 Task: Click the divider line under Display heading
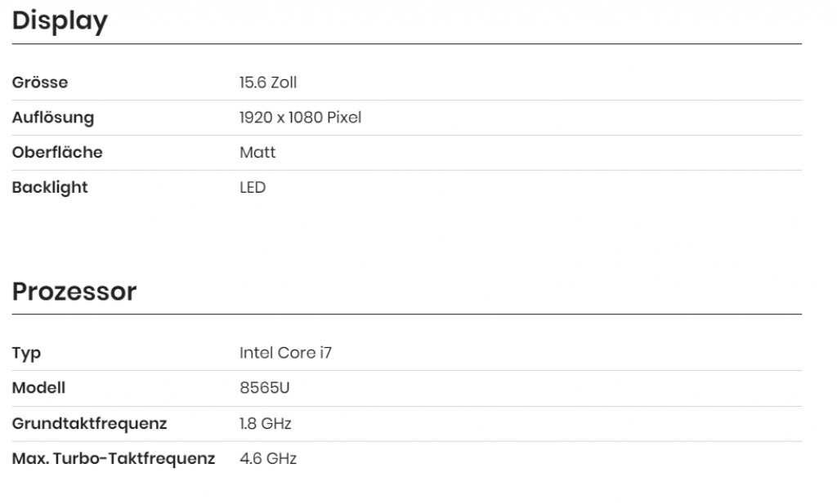(407, 43)
